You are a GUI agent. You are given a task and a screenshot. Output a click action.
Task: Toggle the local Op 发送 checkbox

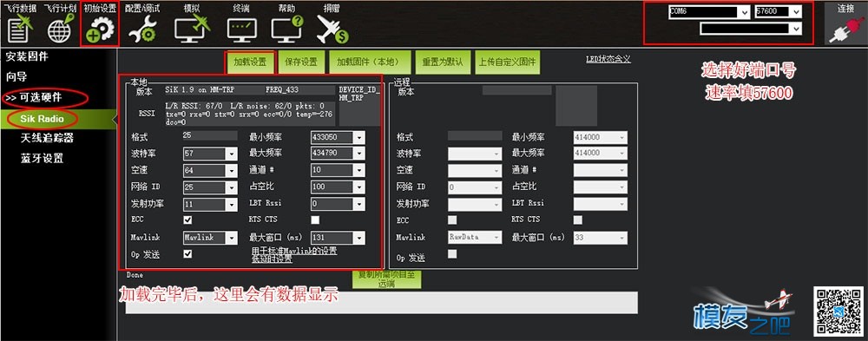pos(188,253)
